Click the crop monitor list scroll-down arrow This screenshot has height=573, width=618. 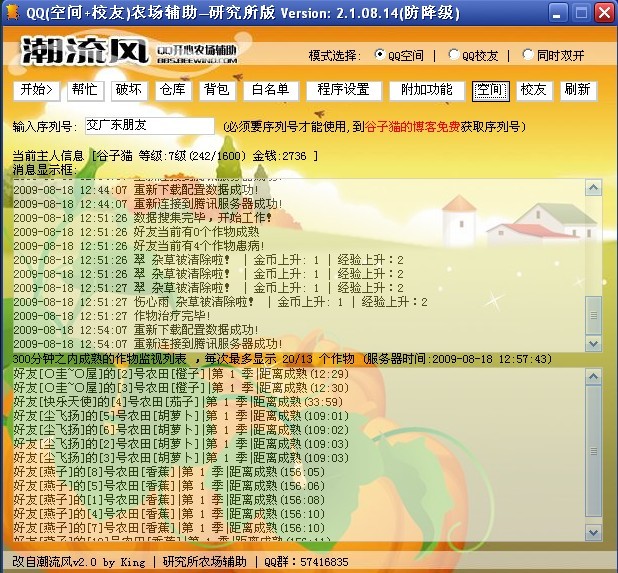(x=593, y=532)
